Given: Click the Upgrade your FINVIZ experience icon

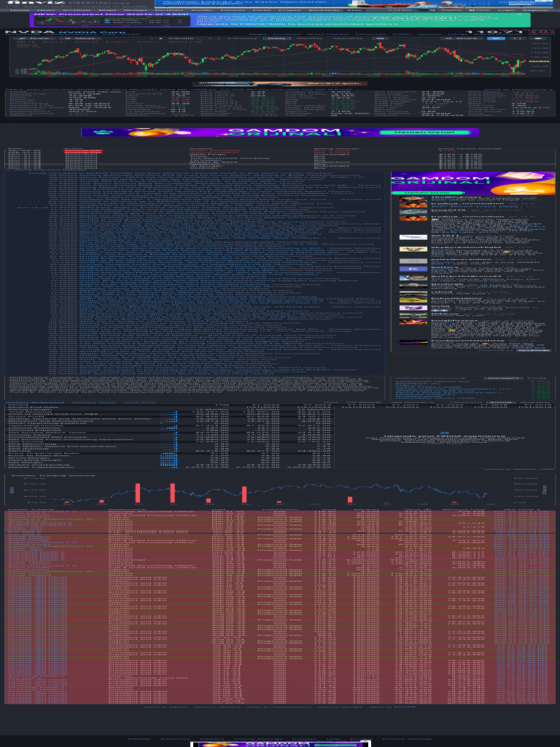Looking at the screenshot, I should 444,433.
